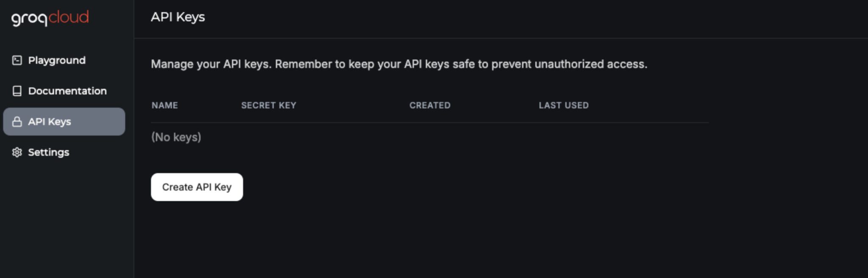868x278 pixels.
Task: Click the Playground terminal icon
Action: pos(17,61)
